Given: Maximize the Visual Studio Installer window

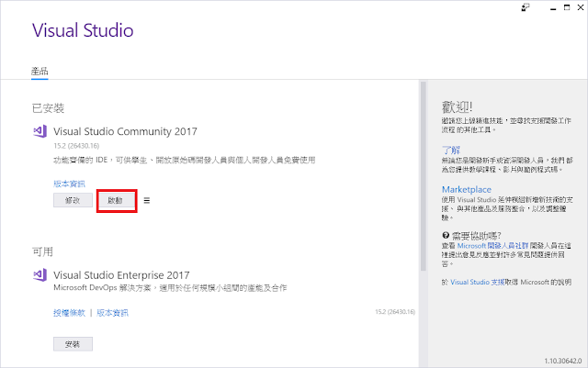Looking at the screenshot, I should tap(567, 7).
